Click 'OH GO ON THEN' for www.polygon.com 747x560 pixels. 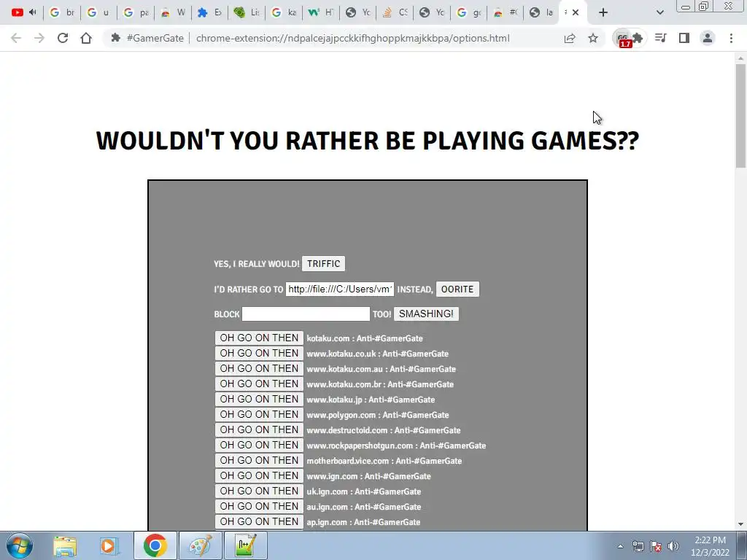click(x=259, y=414)
